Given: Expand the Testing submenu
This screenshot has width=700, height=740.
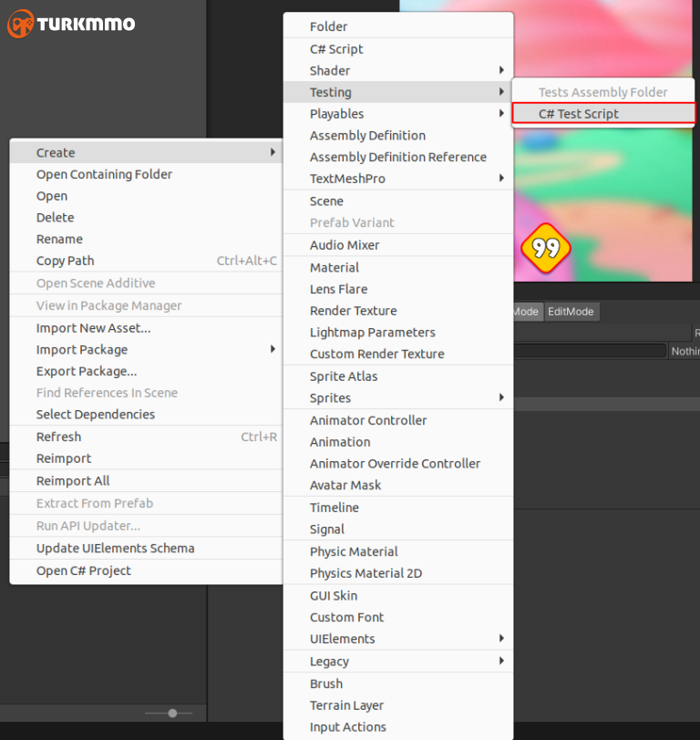Looking at the screenshot, I should pos(398,92).
